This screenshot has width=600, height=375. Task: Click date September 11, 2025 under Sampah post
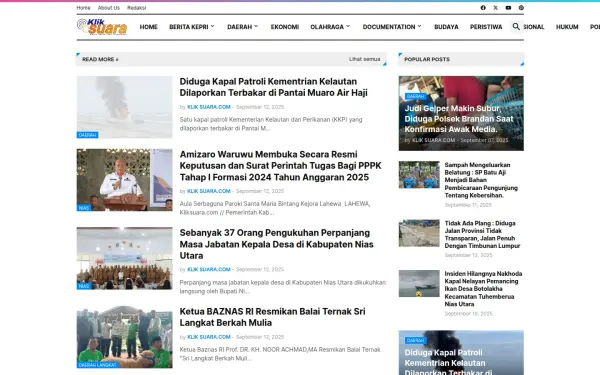click(468, 205)
